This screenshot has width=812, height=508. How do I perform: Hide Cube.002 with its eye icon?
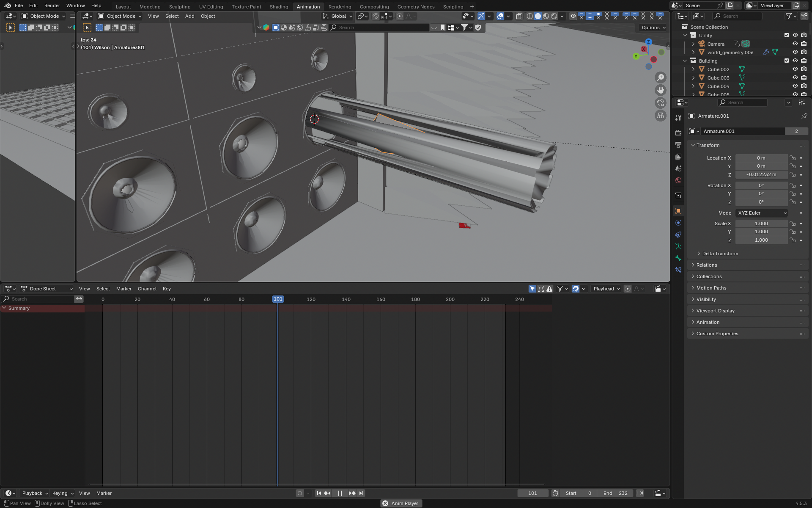tap(795, 69)
